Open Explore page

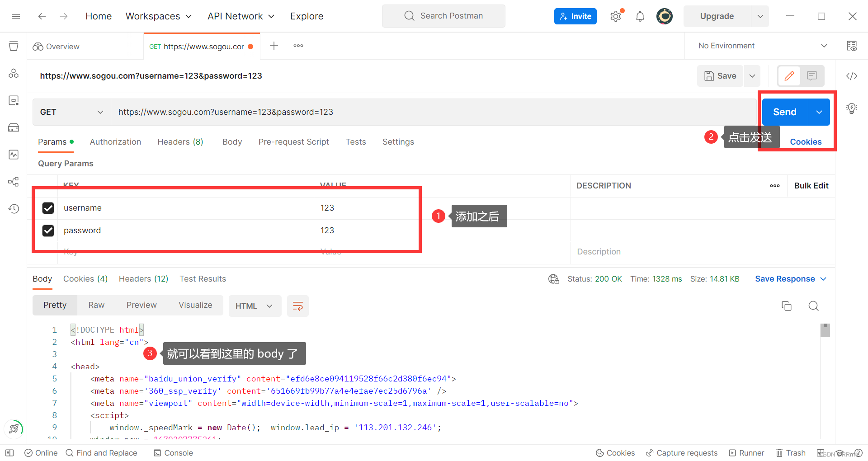[307, 16]
